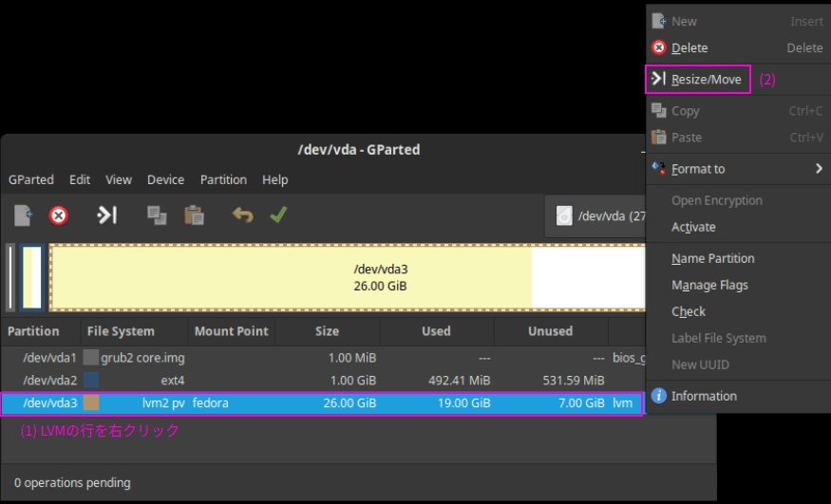831x504 pixels.
Task: Click Paste entry in the context menu
Action: pyautogui.click(x=738, y=138)
